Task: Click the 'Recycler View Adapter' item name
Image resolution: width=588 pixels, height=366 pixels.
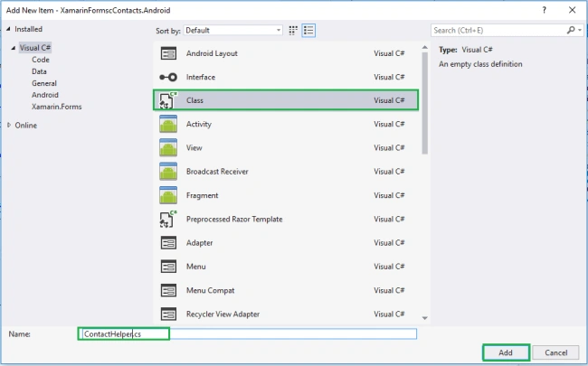Action: [223, 314]
